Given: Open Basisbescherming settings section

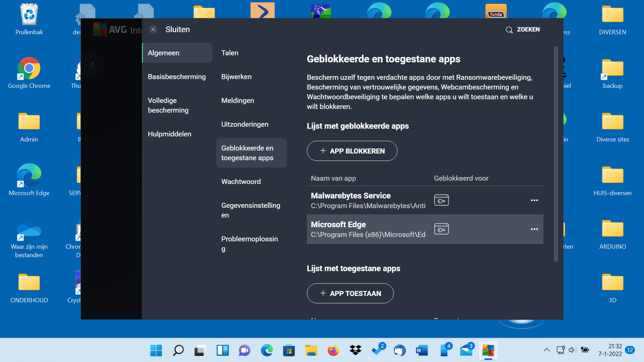Looking at the screenshot, I should point(177,77).
